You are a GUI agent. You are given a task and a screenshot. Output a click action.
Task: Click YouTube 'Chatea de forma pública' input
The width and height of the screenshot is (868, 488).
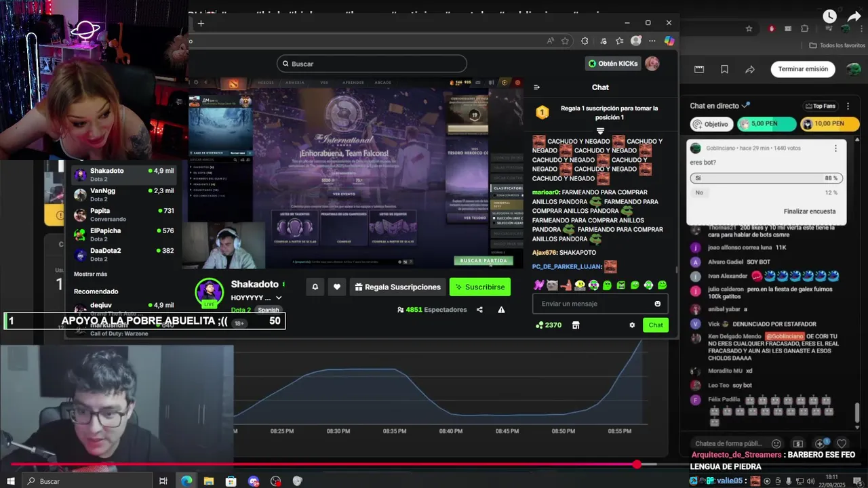point(728,444)
